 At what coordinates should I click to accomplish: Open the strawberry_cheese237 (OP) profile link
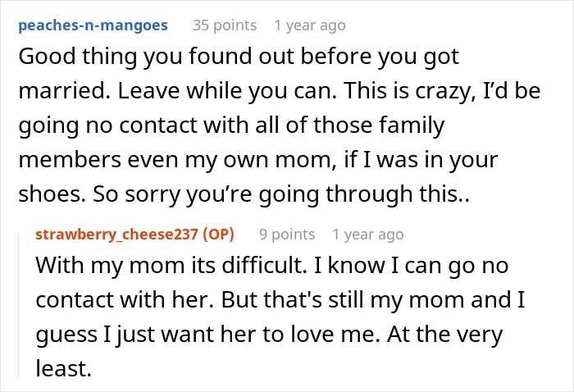point(134,235)
